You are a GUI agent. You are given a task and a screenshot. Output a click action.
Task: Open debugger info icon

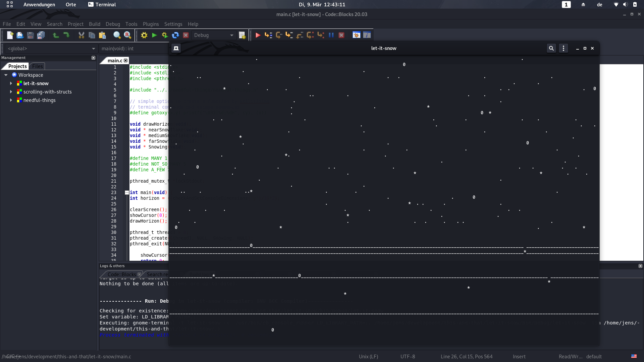[367, 35]
